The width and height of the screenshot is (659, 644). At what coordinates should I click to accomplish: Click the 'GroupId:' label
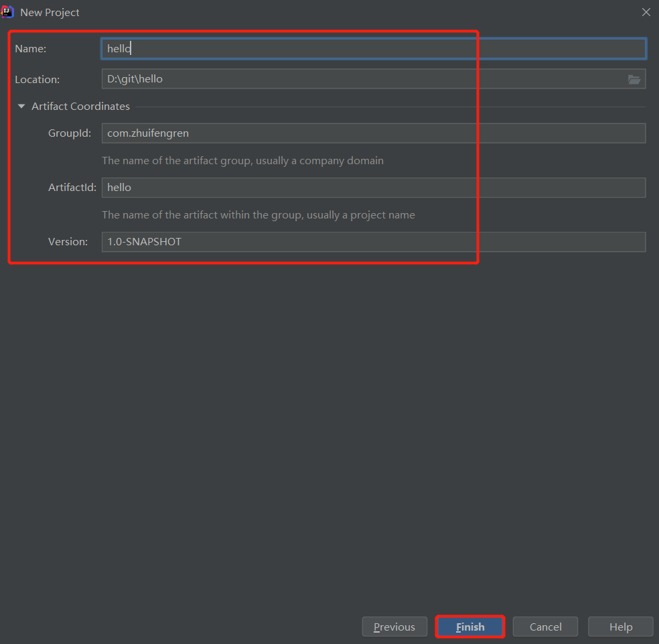(70, 133)
